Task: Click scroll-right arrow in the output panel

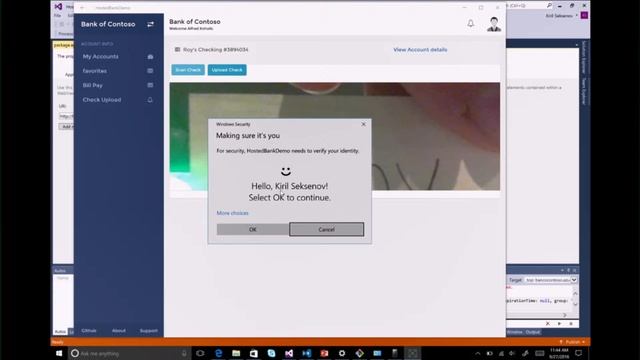Action: tap(565, 315)
